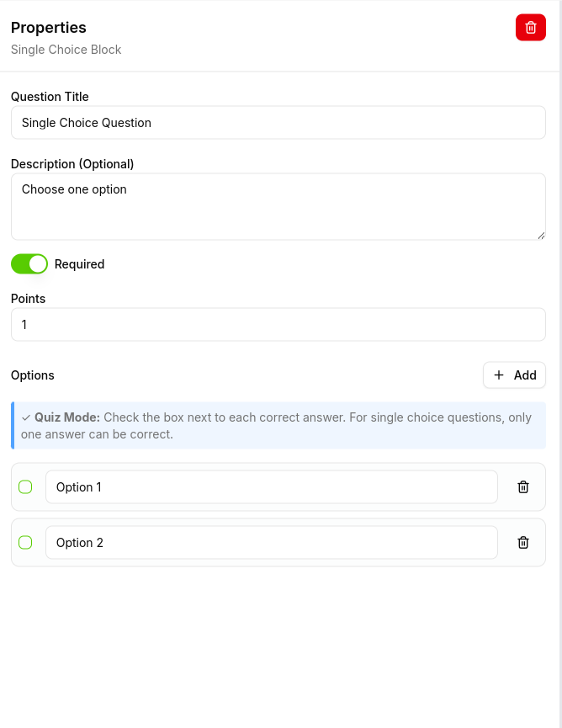Click Add to create a new option
The height and width of the screenshot is (728, 562).
click(x=514, y=375)
